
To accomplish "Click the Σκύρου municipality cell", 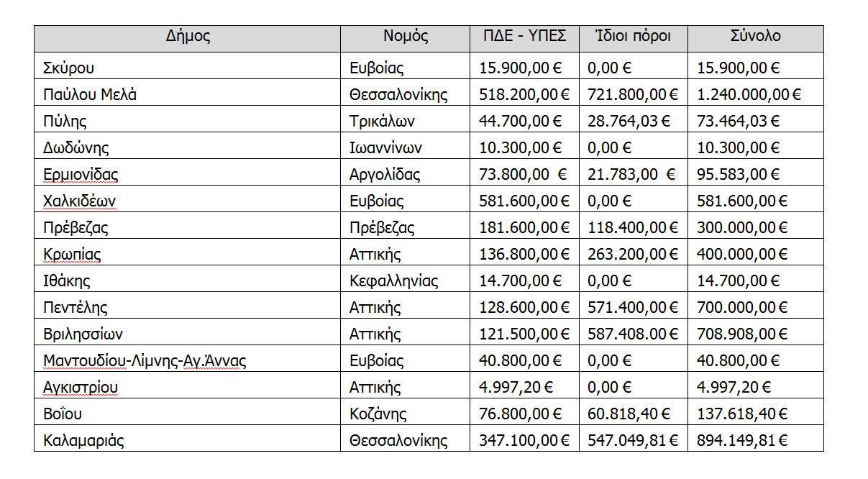I will 69,68.
